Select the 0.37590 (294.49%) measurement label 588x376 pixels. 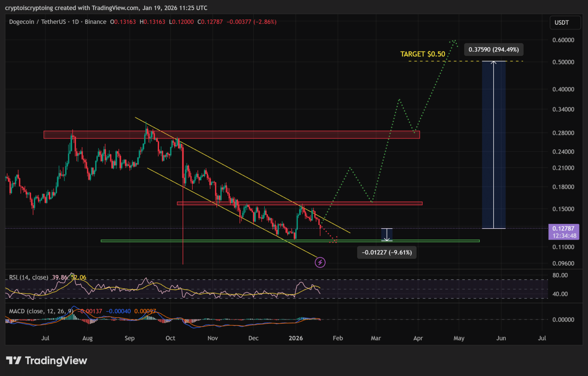pos(493,49)
